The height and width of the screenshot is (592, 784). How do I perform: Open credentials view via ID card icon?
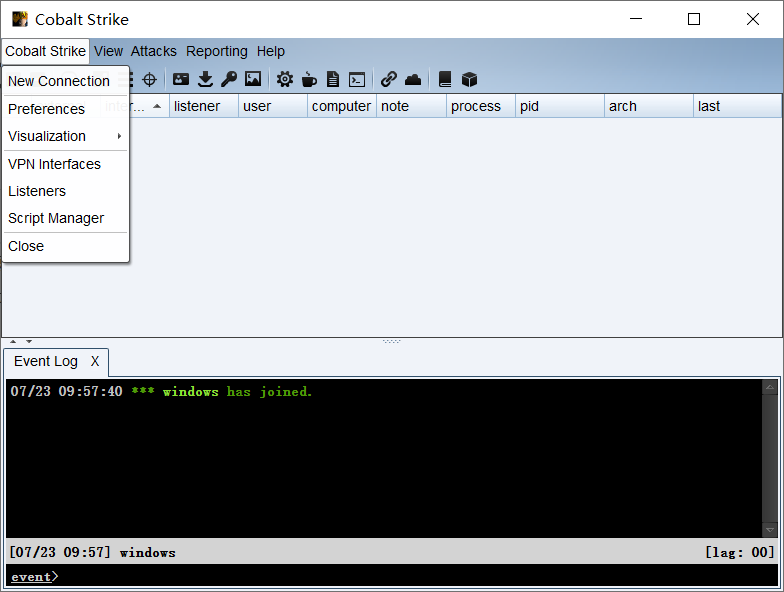pos(180,79)
